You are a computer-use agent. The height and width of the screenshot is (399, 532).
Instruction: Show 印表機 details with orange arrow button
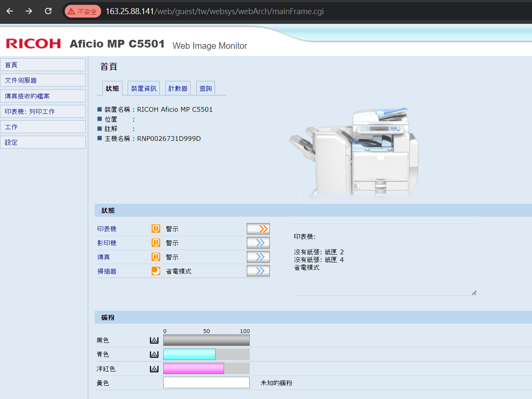point(258,229)
